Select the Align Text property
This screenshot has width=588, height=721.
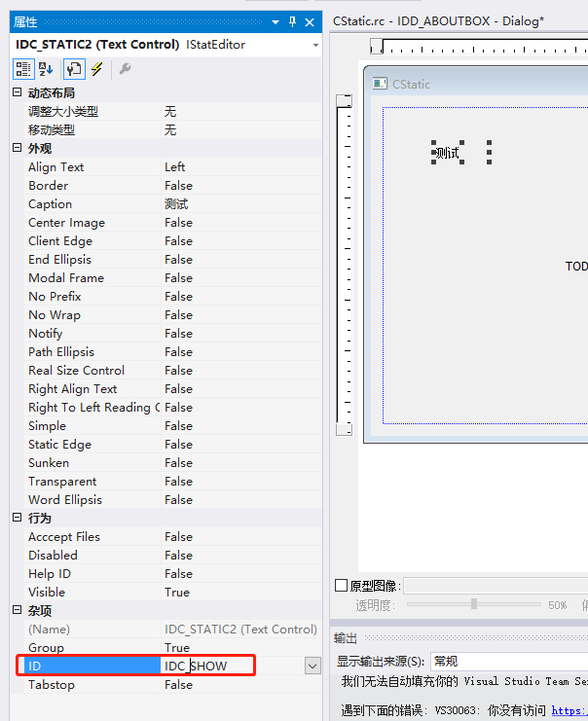coord(173,167)
